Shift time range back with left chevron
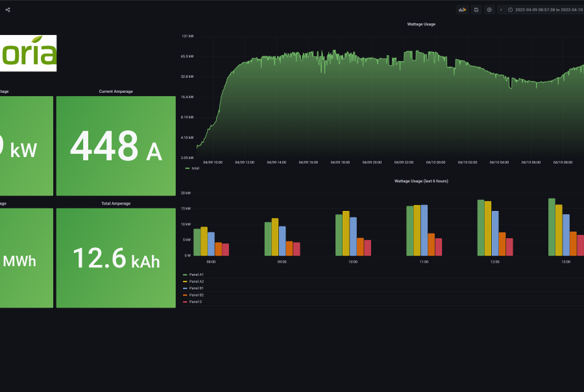Screen dimensions: 584x392 501,10
